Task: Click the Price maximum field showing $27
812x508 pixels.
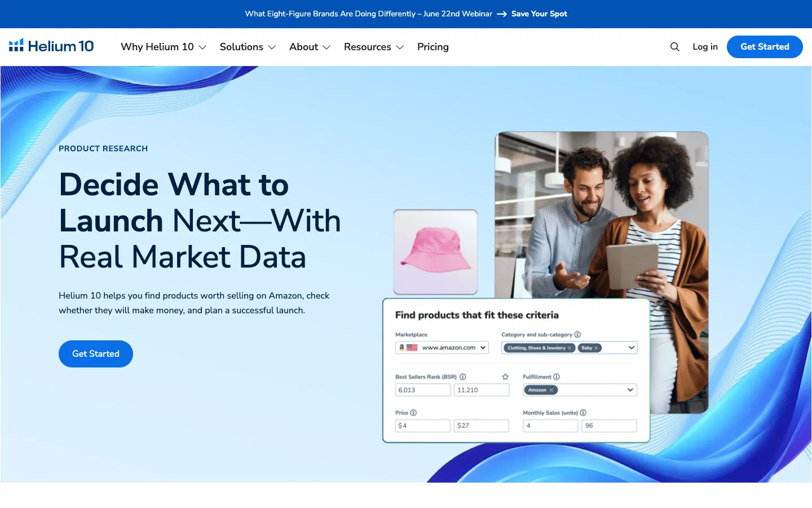Action: pyautogui.click(x=481, y=426)
